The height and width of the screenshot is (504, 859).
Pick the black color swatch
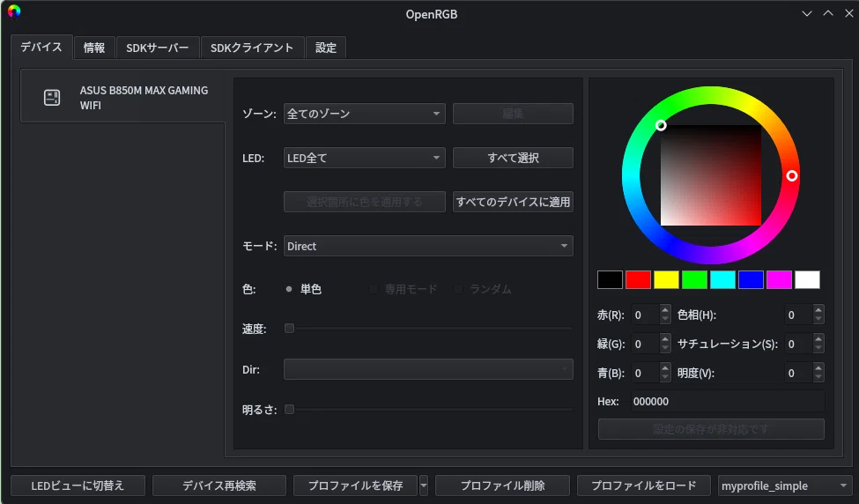click(x=610, y=280)
